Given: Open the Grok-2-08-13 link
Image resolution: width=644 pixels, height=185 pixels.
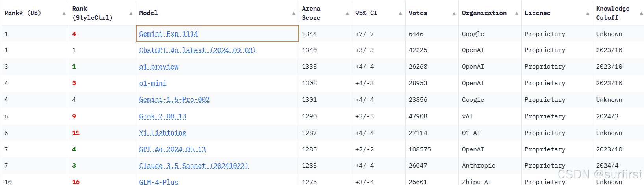Looking at the screenshot, I should click(x=163, y=116).
